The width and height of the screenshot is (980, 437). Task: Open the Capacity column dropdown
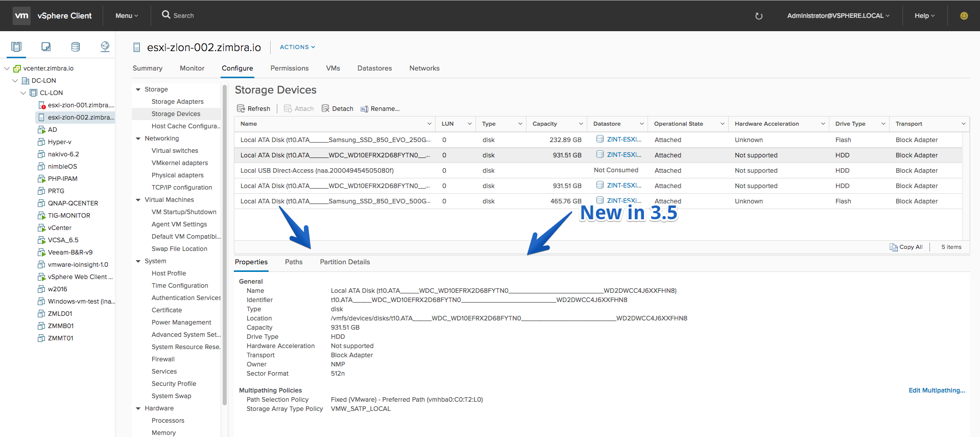point(581,124)
